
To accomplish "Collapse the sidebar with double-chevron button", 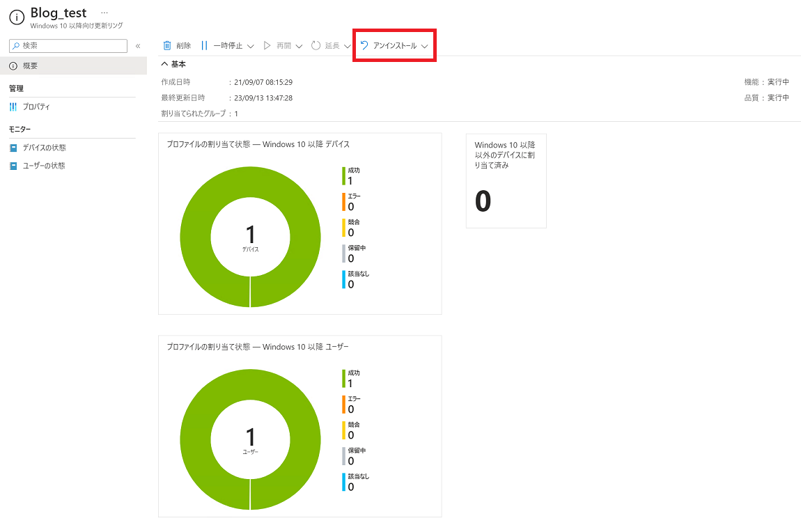I will pyautogui.click(x=138, y=46).
